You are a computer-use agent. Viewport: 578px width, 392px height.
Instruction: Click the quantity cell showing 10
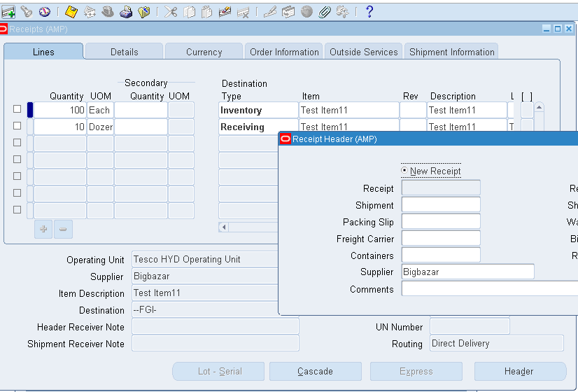point(60,127)
